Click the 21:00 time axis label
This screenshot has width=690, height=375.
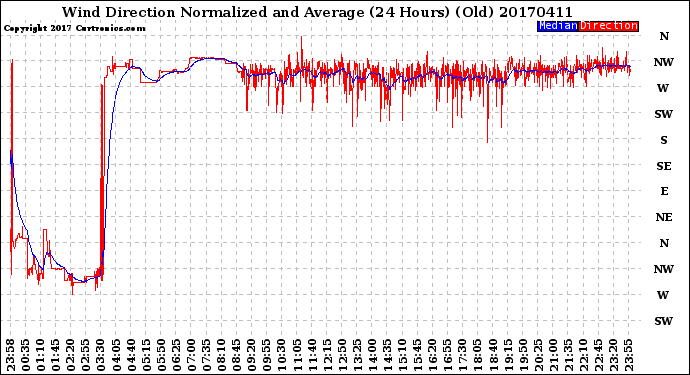(552, 355)
